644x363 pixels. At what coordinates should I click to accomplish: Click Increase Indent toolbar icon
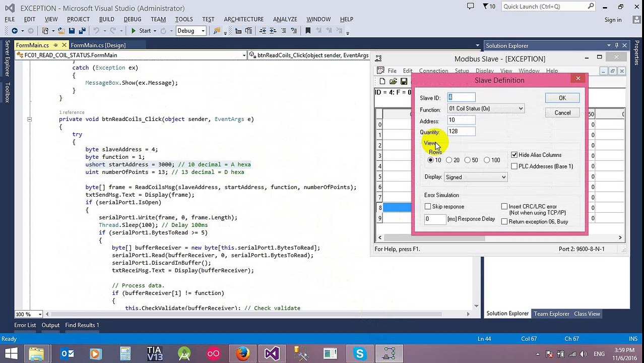[x=273, y=31]
